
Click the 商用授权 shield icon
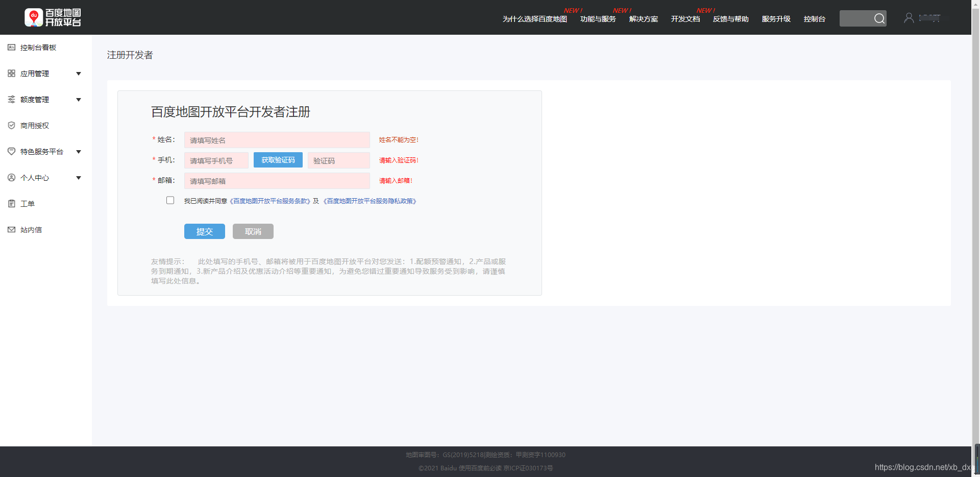tap(11, 126)
